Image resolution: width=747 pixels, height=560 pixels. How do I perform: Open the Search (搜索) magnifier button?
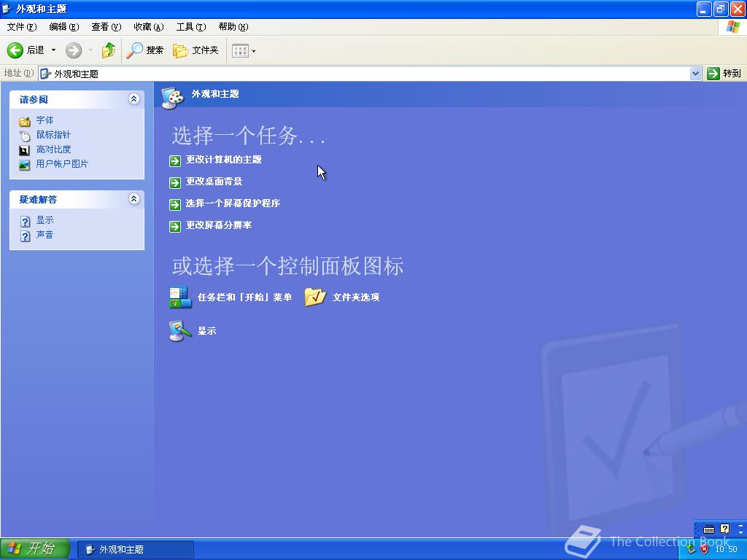(145, 50)
